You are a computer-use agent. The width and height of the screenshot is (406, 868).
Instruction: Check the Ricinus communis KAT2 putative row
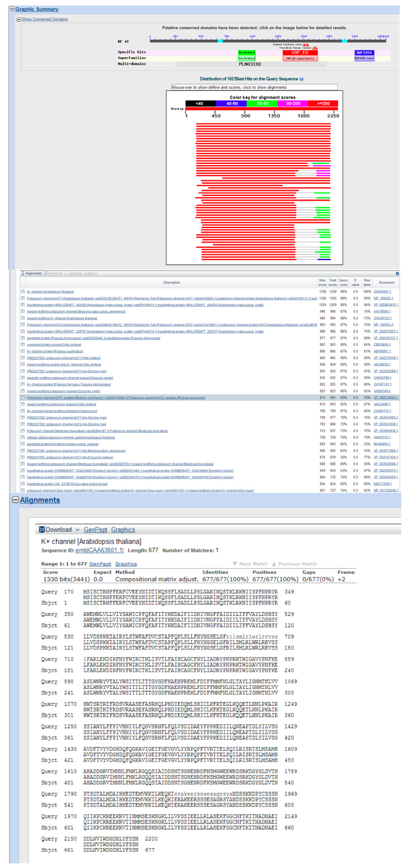[23, 397]
